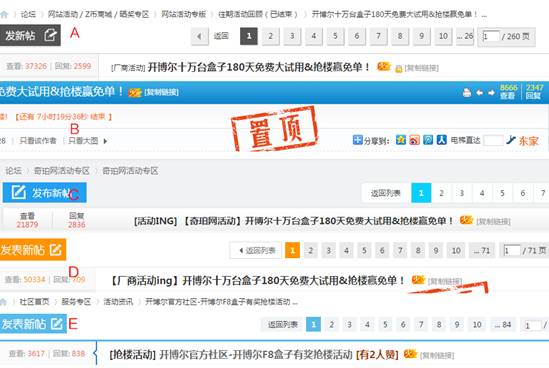Click the reply count 2599

(x=82, y=66)
